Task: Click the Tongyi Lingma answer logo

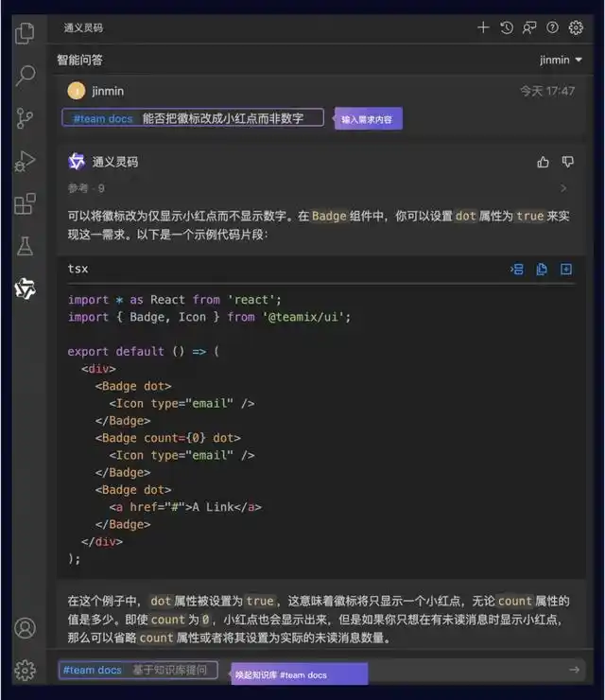Action: pos(77,161)
